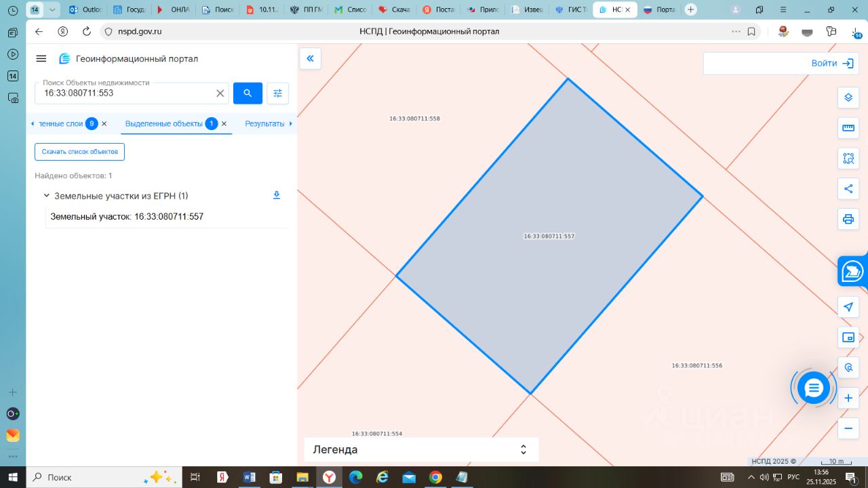
Task: Switch keyboard language 'РУС' in tray
Action: 793,477
